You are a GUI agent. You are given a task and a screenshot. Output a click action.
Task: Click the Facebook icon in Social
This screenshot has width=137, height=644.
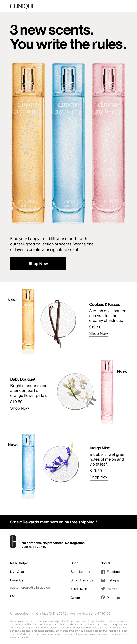tap(103, 572)
